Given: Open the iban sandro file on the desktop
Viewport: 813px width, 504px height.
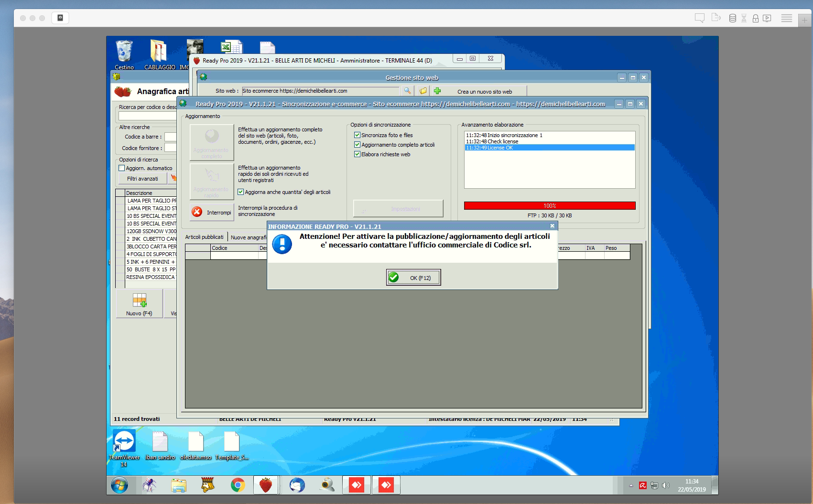Looking at the screenshot, I should point(160,446).
